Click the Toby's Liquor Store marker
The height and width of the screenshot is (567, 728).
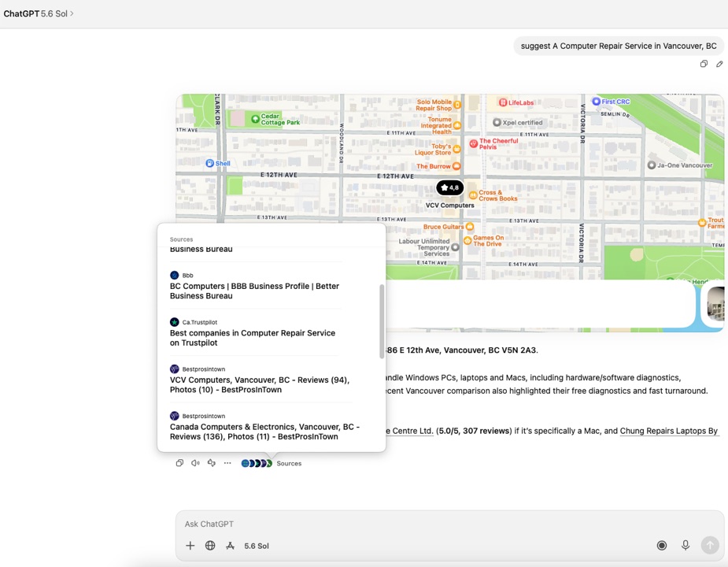[x=456, y=149]
